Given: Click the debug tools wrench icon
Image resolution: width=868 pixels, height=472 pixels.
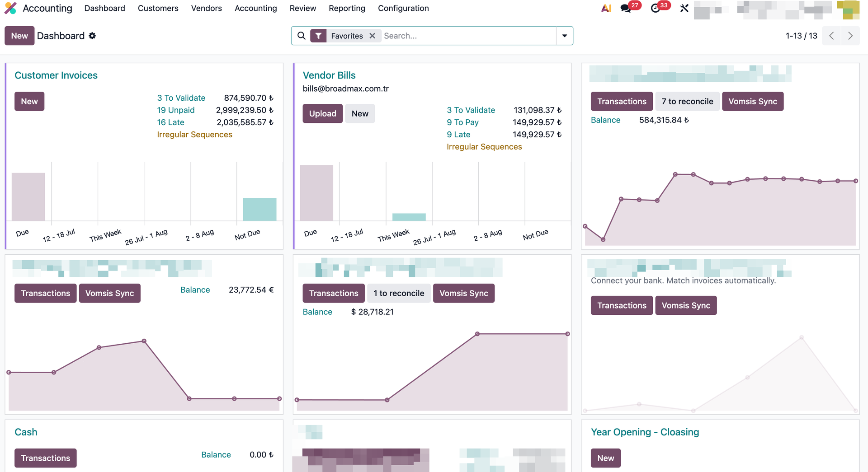Looking at the screenshot, I should (684, 8).
